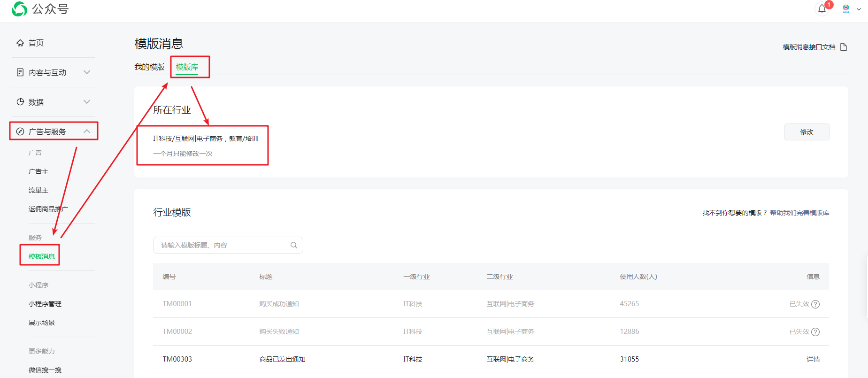868x378 pixels.
Task: Select the 模版库 tab
Action: [187, 67]
